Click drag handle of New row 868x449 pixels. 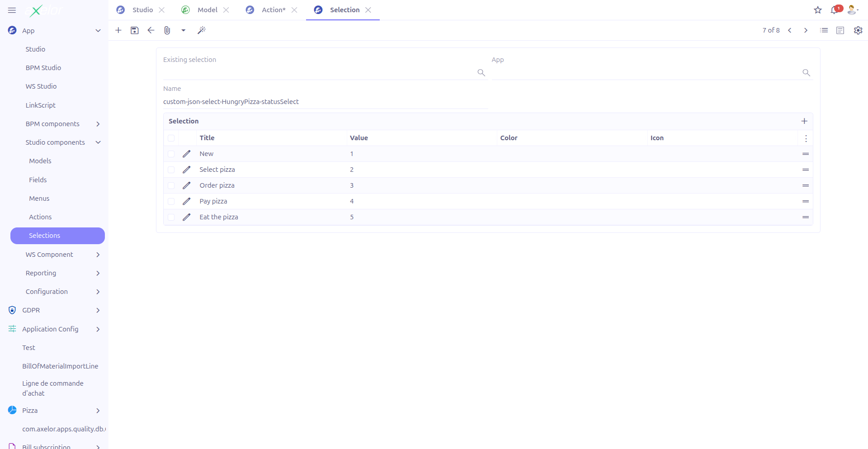tap(806, 154)
